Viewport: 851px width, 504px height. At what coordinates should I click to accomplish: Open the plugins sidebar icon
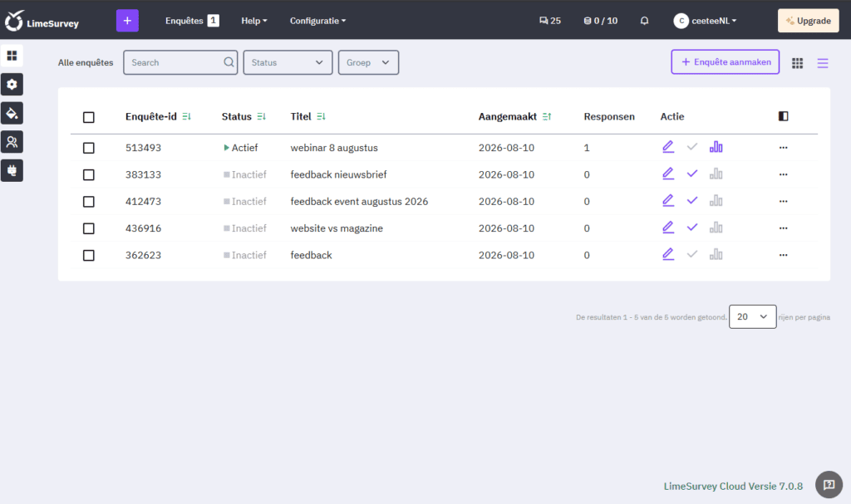pos(12,171)
